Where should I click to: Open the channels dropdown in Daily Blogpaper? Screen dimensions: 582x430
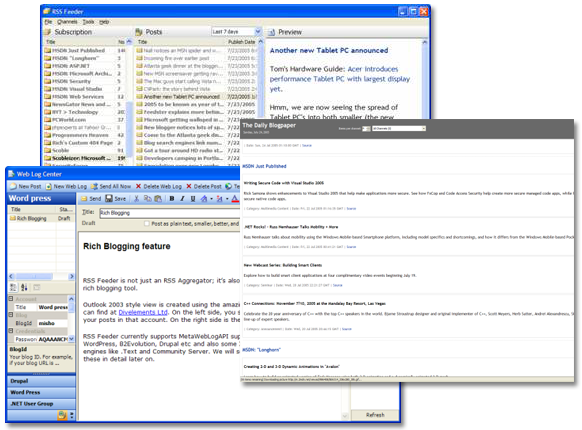pyautogui.click(x=399, y=128)
